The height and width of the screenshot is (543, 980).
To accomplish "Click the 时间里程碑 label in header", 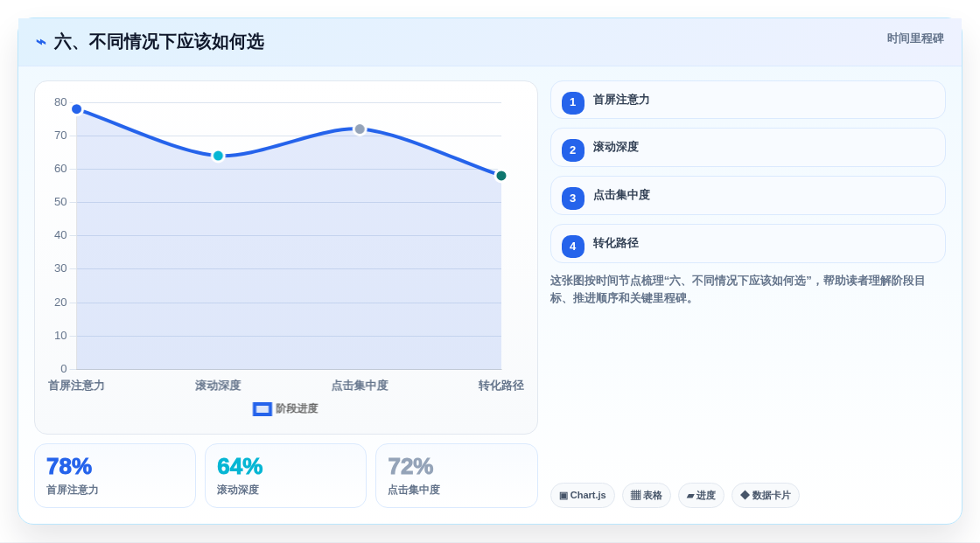I will coord(915,38).
